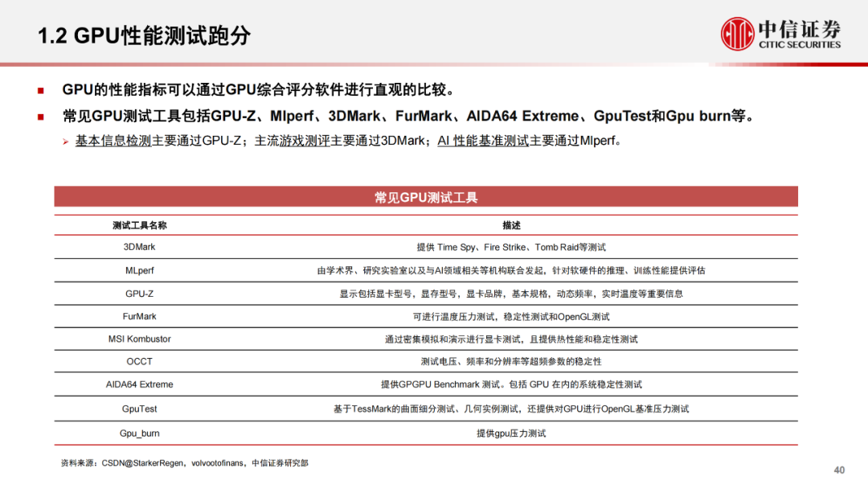This screenshot has width=868, height=489.
Task: Click the column header '测试工具名称'
Action: pyautogui.click(x=140, y=225)
